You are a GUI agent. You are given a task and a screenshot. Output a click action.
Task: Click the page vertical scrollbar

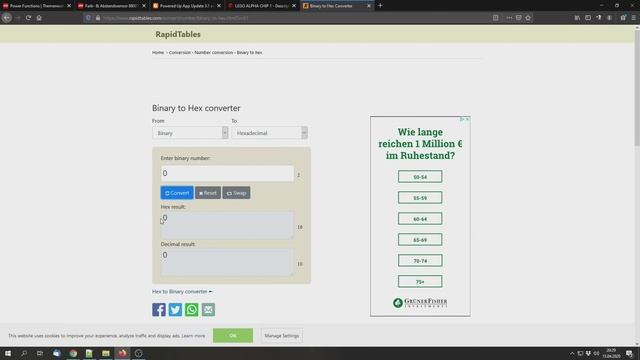(x=637, y=88)
